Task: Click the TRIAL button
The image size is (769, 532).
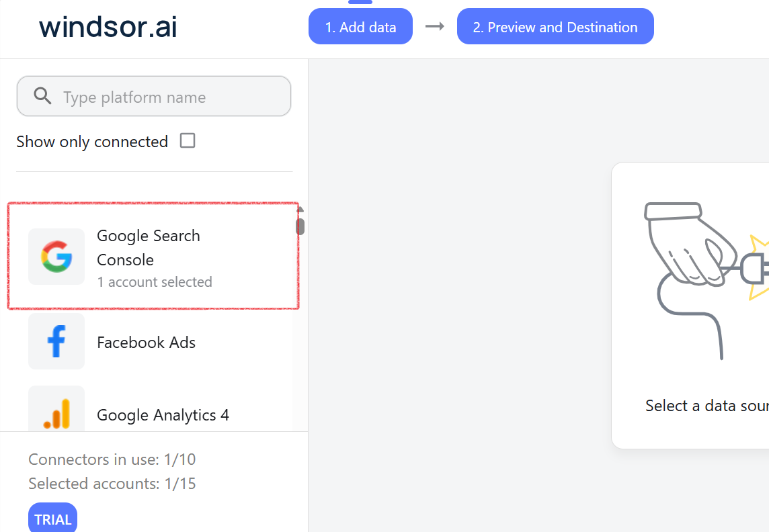Action: point(52,518)
